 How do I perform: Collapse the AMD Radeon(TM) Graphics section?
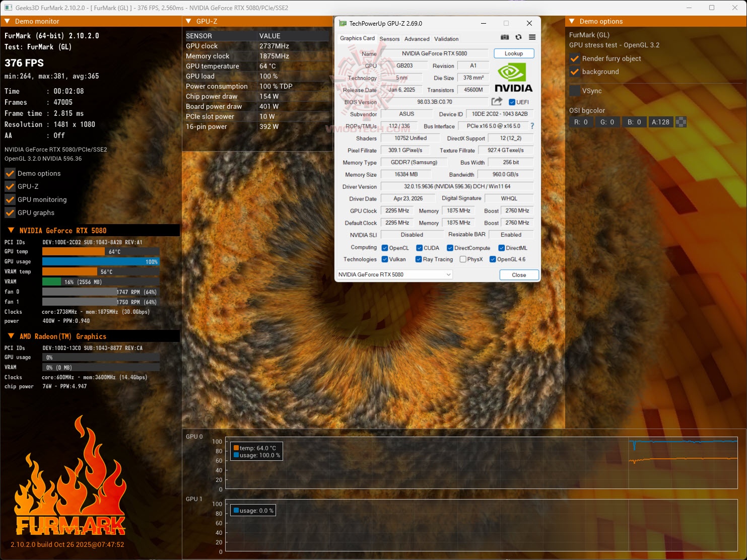point(11,336)
